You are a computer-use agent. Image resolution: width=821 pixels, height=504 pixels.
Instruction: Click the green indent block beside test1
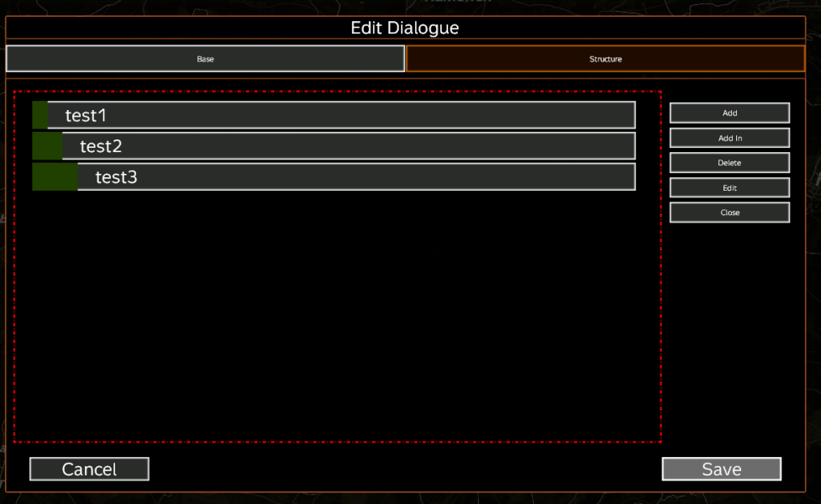pos(39,115)
